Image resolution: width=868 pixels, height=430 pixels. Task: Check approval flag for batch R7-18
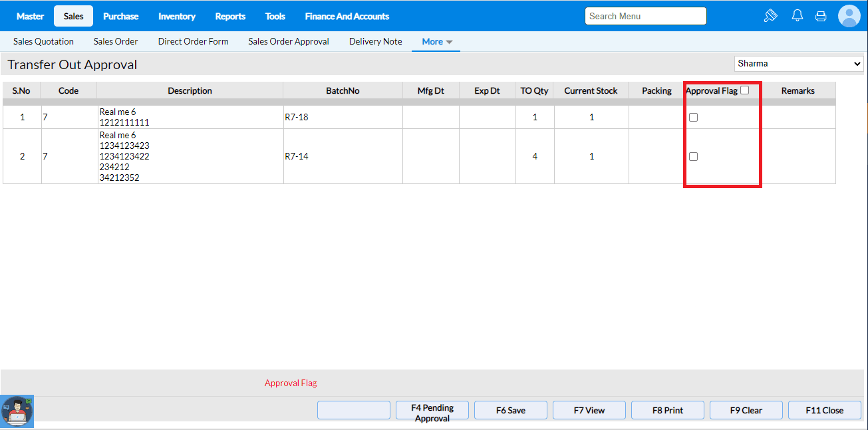pyautogui.click(x=693, y=117)
